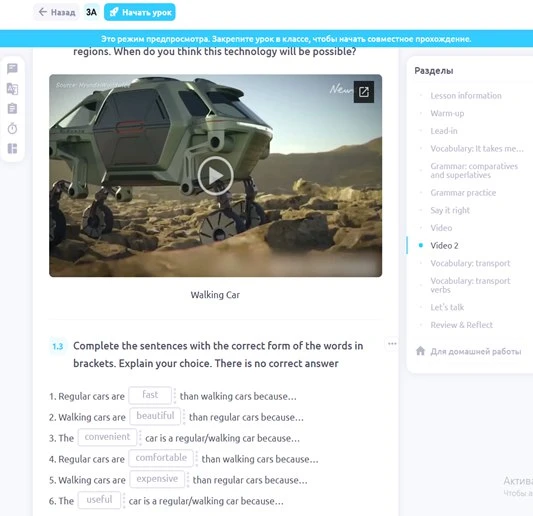
Task: Click the 3A class badge
Action: pyautogui.click(x=91, y=12)
